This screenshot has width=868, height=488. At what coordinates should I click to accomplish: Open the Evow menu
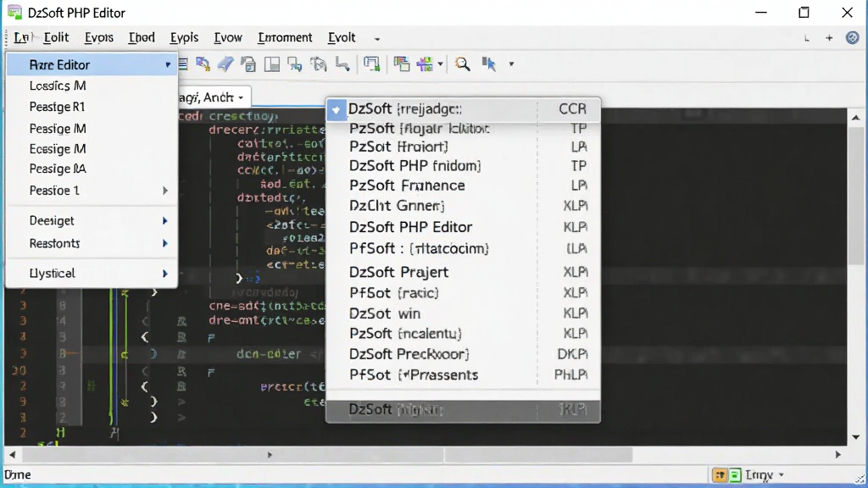(x=227, y=37)
